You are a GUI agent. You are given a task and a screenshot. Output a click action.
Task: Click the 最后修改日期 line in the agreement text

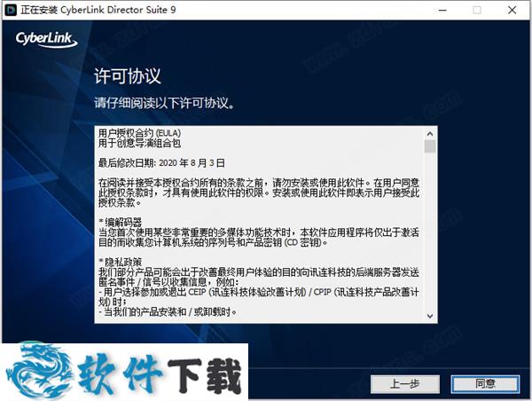click(161, 163)
